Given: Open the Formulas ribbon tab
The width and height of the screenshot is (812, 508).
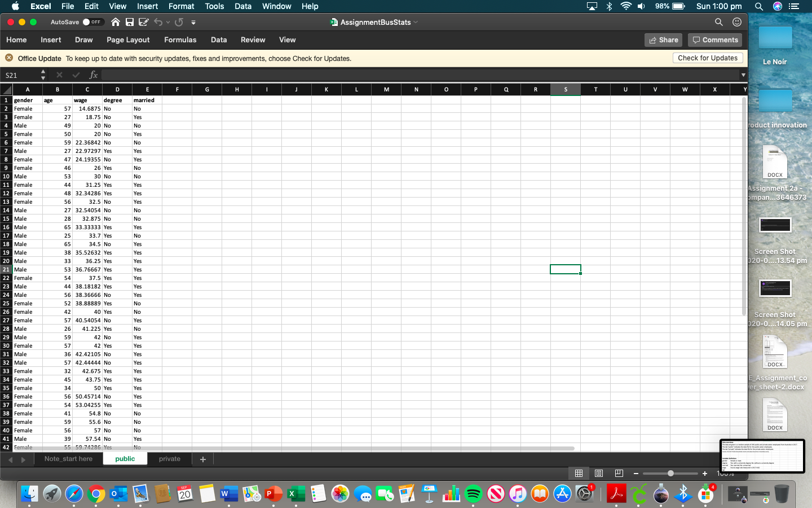Looking at the screenshot, I should pos(180,40).
